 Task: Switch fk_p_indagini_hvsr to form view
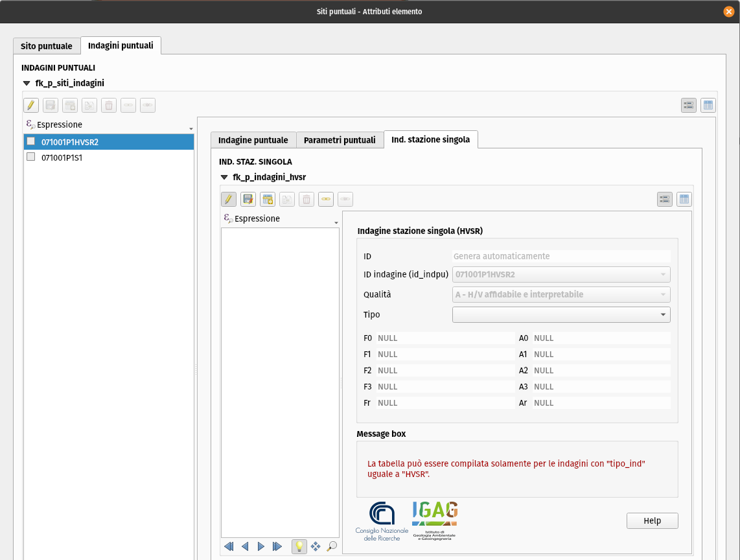[664, 199]
